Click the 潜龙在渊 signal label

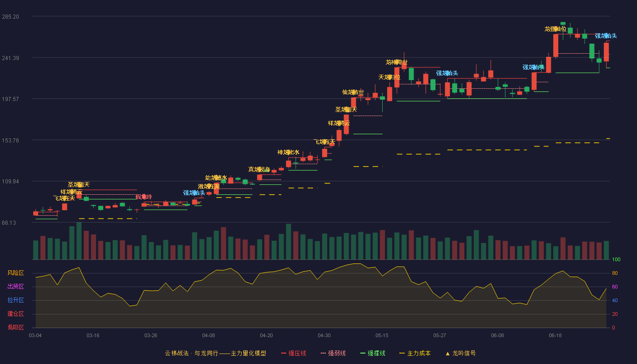pyautogui.click(x=209, y=187)
